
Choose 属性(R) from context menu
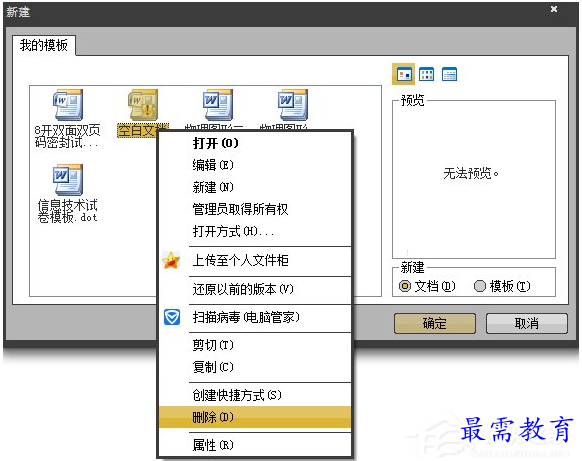[x=255, y=445]
